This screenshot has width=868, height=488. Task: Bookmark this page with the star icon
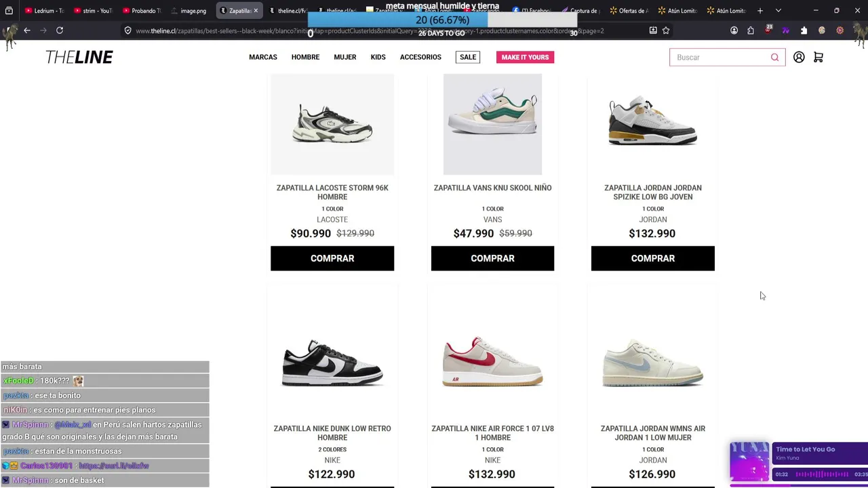click(x=666, y=30)
